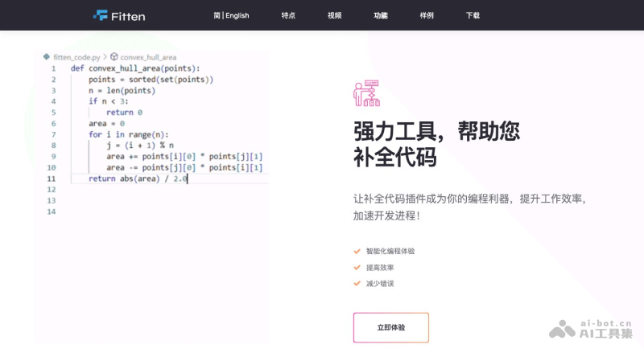644x353 pixels.
Task: Switch language to 简 (Simplified Chinese)
Action: tap(217, 15)
